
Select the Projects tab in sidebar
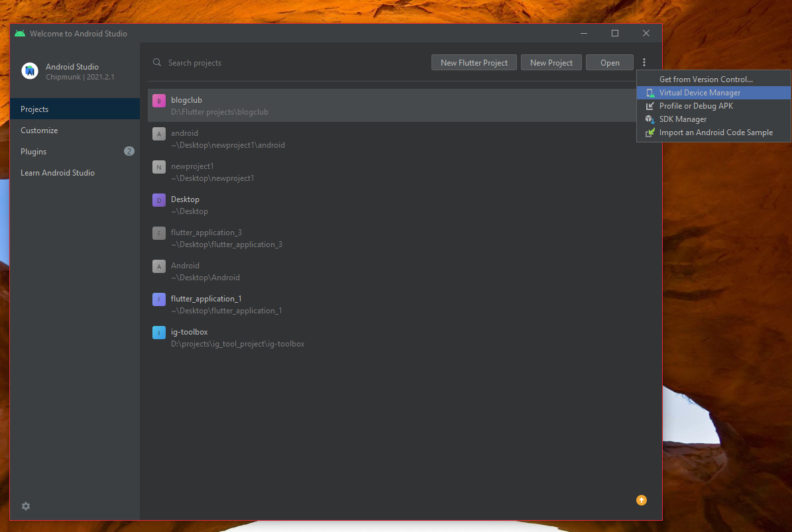pos(75,109)
